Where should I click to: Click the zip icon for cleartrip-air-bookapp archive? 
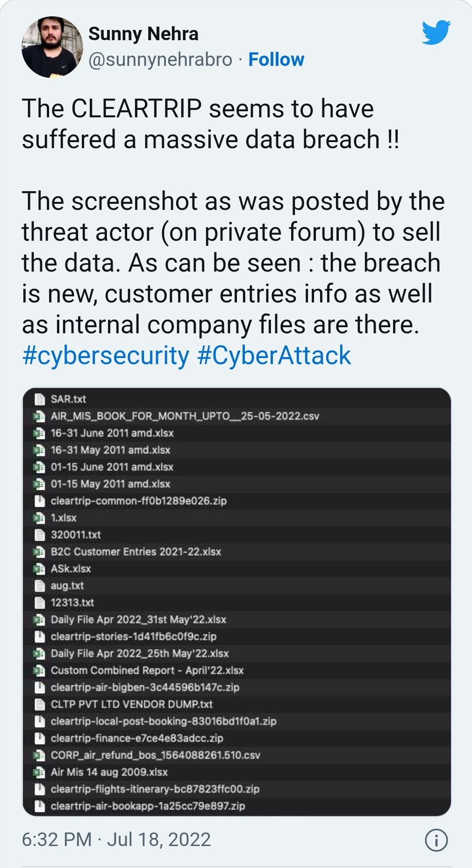[x=40, y=806]
